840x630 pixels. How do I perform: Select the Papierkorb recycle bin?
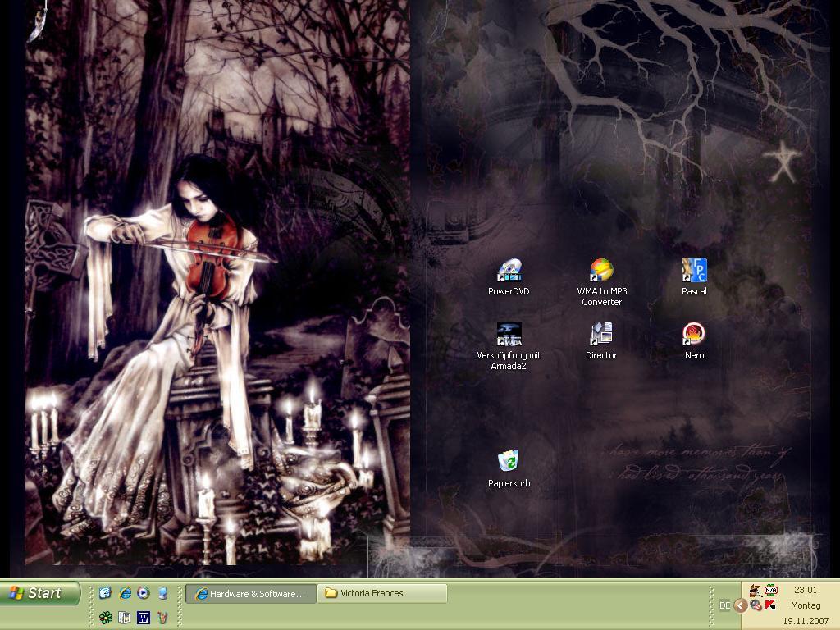pos(509,461)
